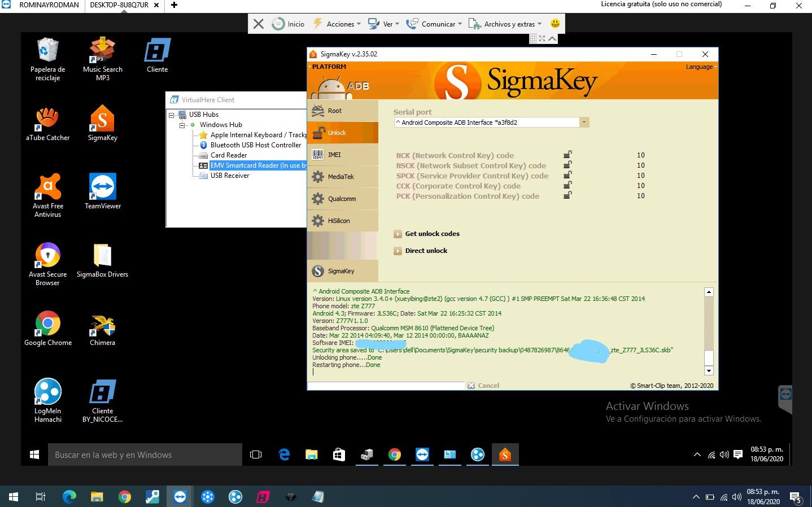Click Get unlock codes
The width and height of the screenshot is (812, 507).
[x=427, y=234]
